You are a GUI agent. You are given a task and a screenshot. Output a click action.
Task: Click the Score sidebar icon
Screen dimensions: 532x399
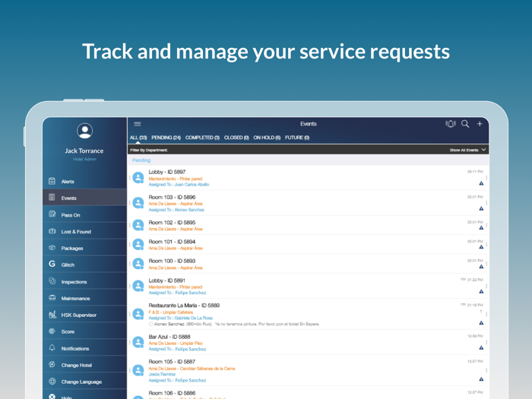tap(52, 331)
